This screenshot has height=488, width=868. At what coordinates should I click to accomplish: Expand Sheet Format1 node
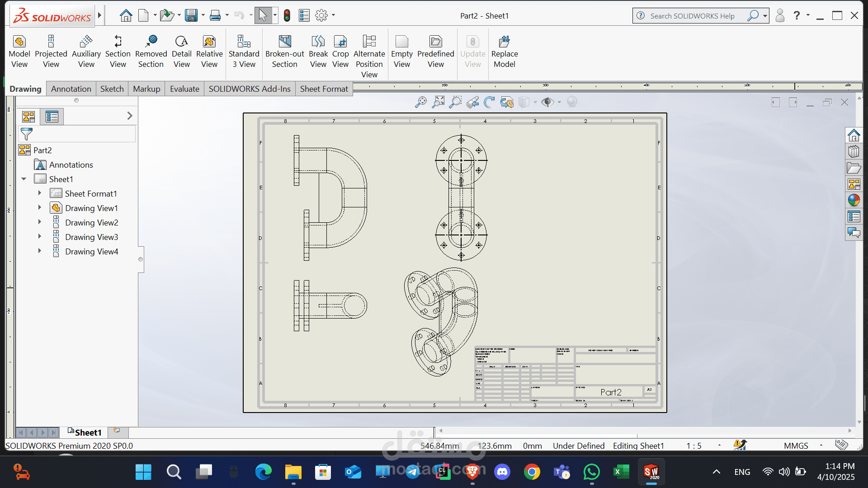39,193
